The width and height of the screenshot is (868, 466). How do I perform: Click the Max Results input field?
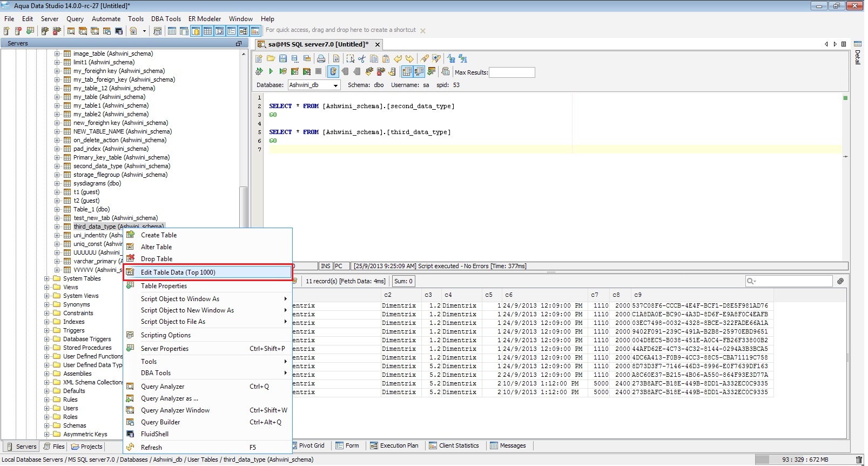point(512,72)
